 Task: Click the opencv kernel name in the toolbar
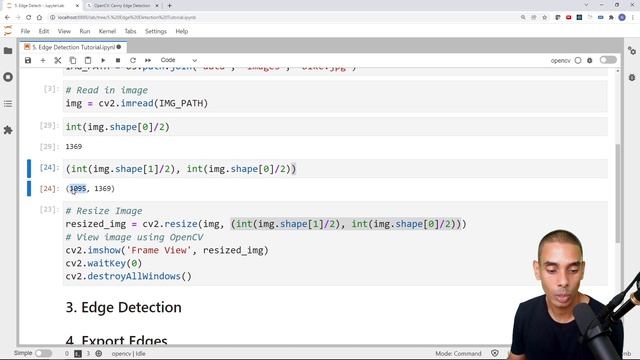(560, 60)
